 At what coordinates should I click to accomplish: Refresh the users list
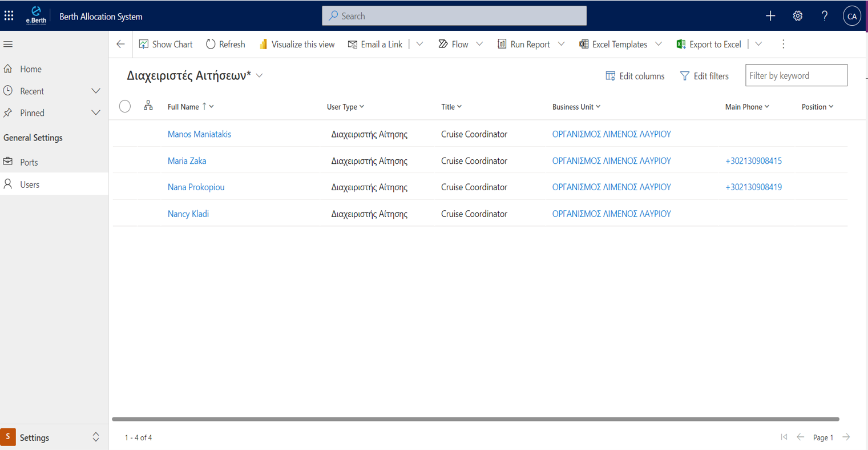pos(225,44)
